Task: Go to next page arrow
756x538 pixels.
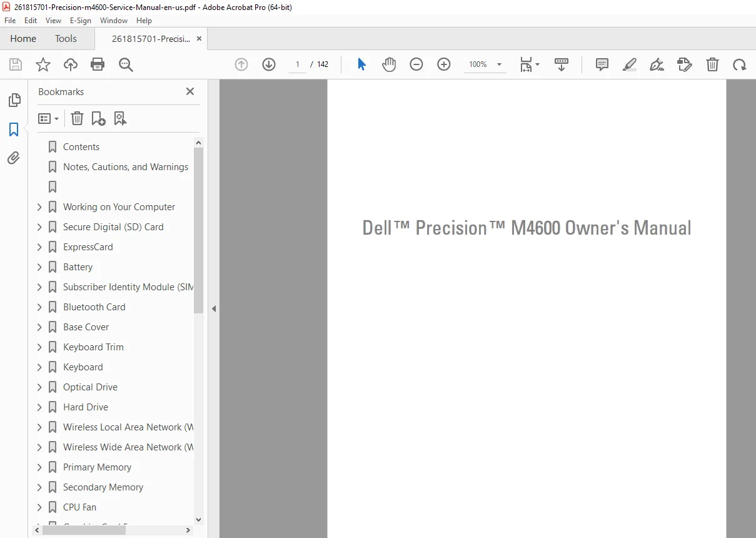Action: pyautogui.click(x=269, y=64)
